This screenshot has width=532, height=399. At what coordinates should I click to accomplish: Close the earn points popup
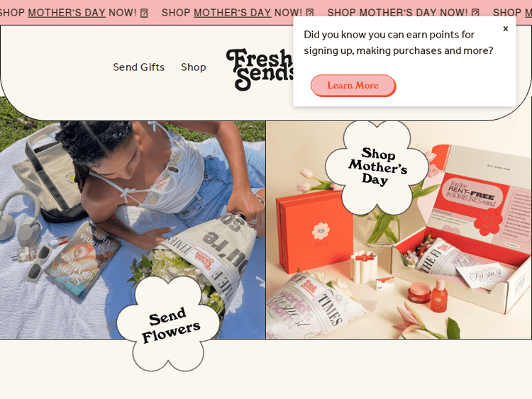506,29
